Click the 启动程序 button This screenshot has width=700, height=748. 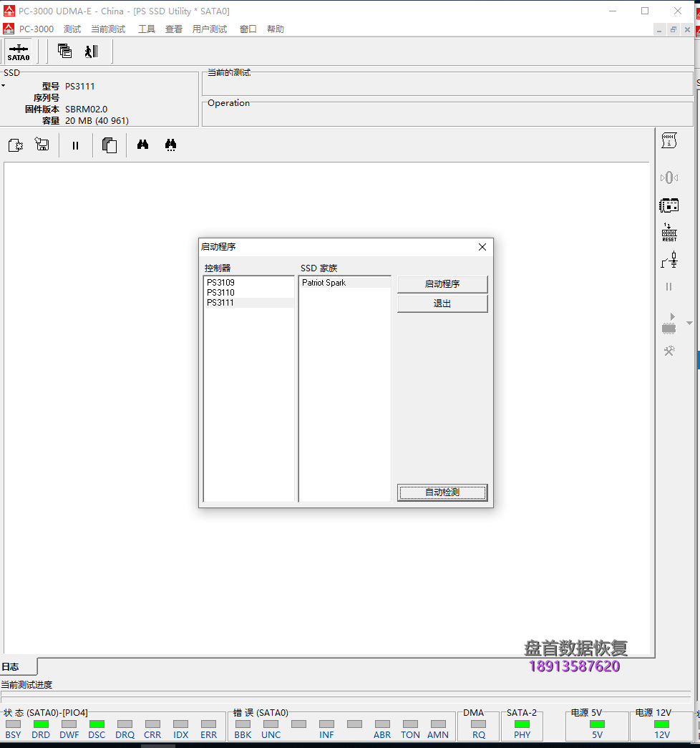pyautogui.click(x=442, y=284)
